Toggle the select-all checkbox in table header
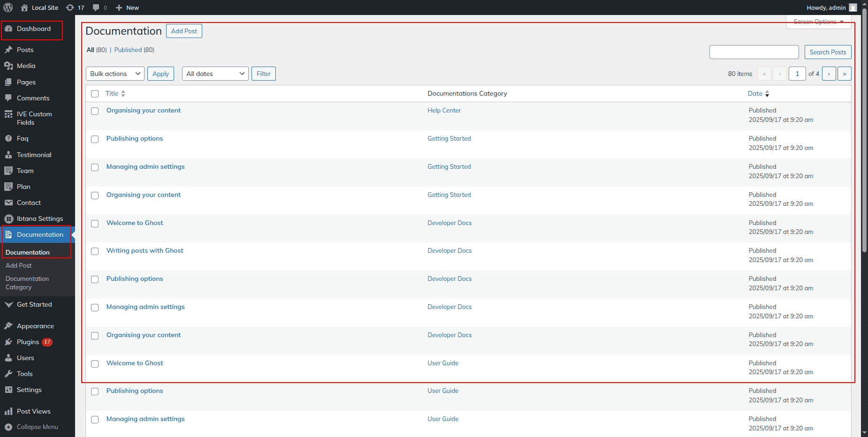868x437 pixels. pos(95,94)
